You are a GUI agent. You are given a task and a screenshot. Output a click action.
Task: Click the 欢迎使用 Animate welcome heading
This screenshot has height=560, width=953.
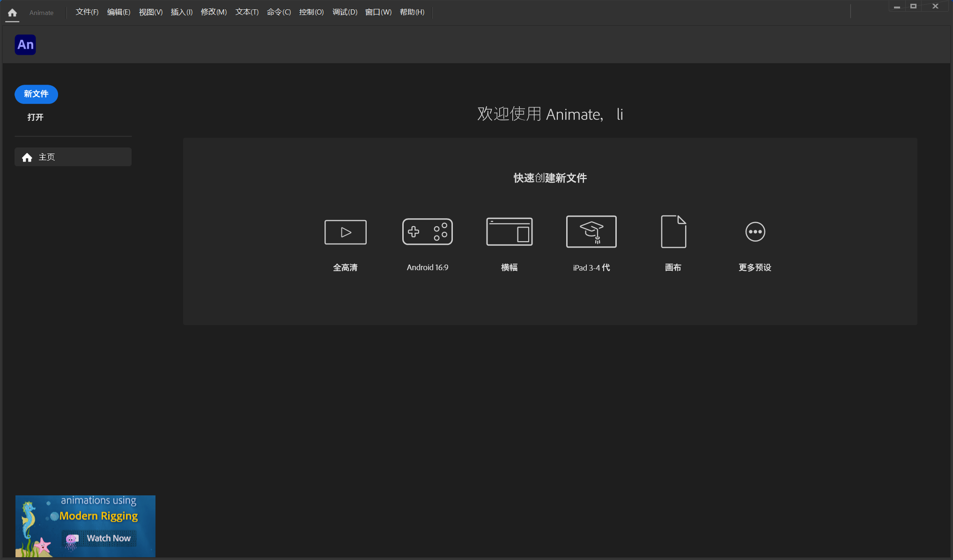[x=550, y=114]
